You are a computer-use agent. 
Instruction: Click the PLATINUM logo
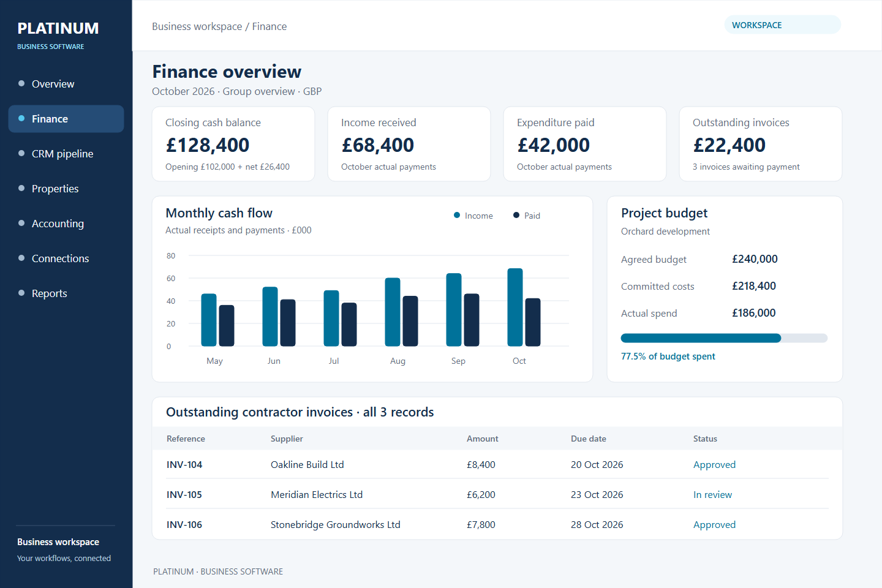[x=58, y=28]
